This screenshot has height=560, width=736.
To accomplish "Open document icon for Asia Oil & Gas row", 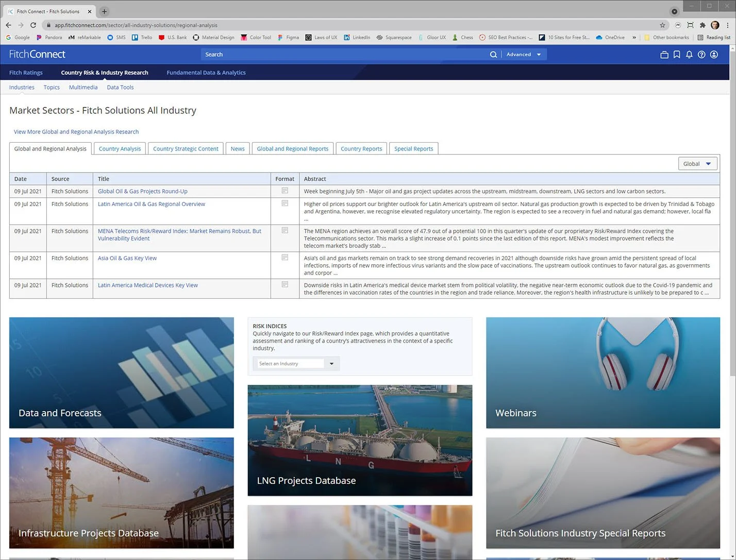I will pos(285,258).
